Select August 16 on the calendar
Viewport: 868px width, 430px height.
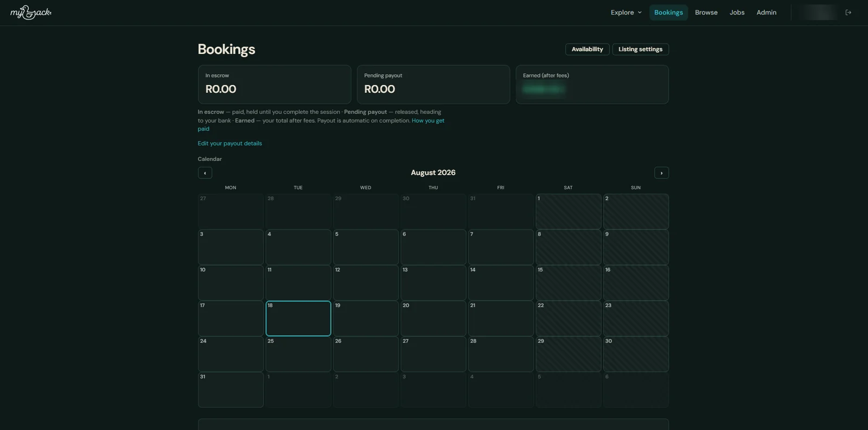tap(636, 283)
